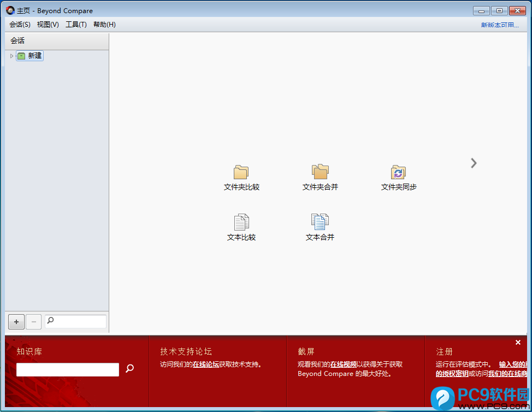This screenshot has width=532, height=412.
Task: Expand the 新建 tree node
Action: [11, 56]
